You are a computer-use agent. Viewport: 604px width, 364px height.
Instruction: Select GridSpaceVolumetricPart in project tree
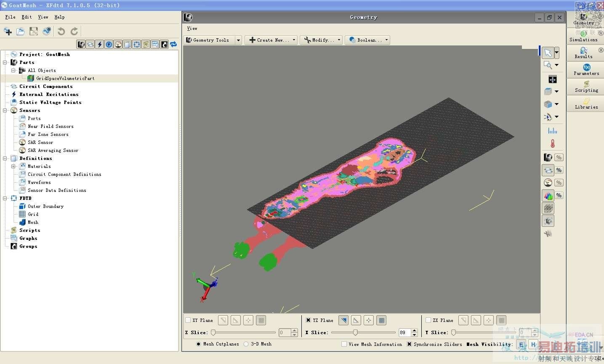pos(65,78)
